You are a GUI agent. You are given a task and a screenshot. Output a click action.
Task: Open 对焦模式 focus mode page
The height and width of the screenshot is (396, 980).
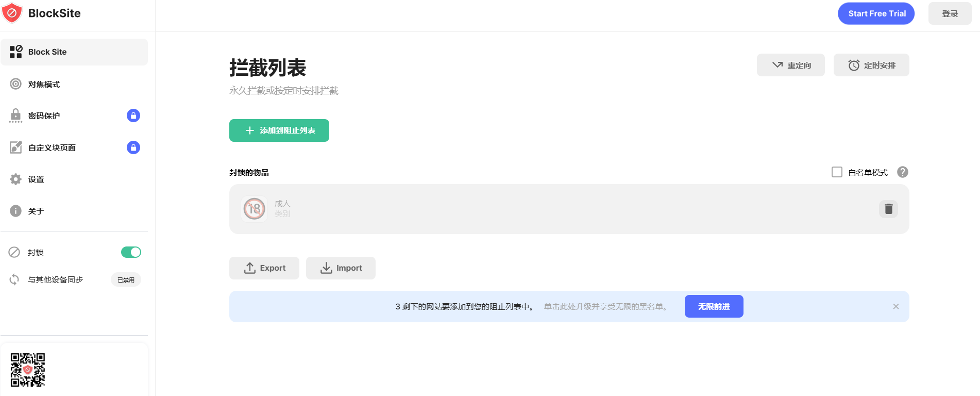coord(74,84)
